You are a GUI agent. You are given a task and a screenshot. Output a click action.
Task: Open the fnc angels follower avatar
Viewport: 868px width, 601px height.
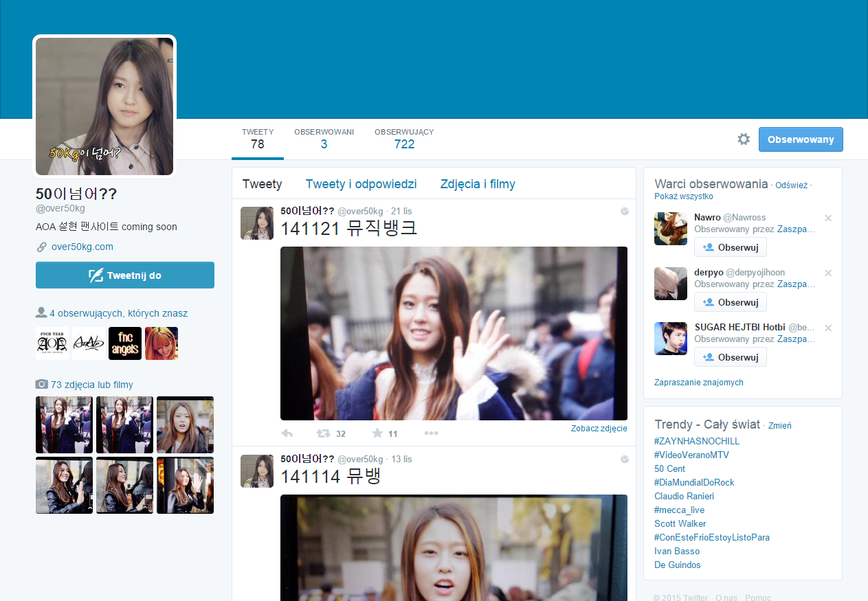[x=125, y=343]
